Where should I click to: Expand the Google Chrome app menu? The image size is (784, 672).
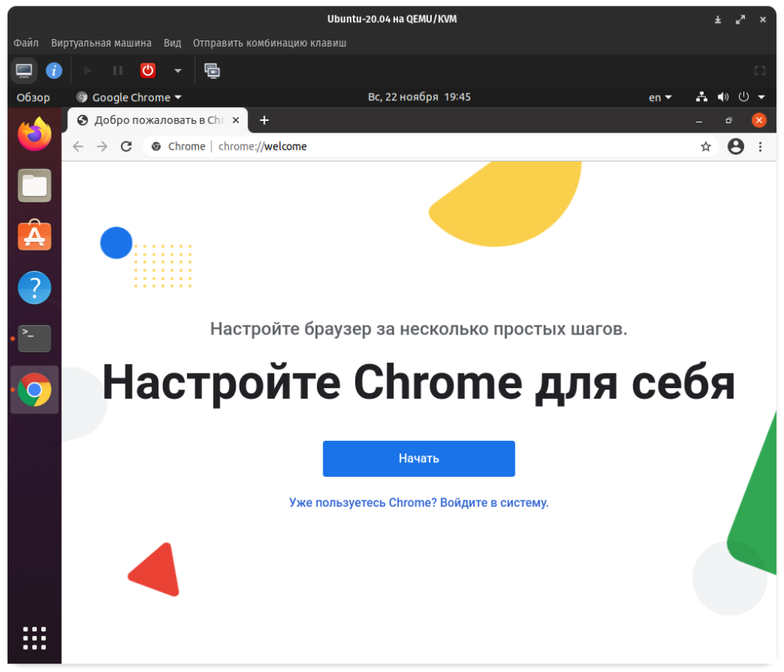(129, 97)
